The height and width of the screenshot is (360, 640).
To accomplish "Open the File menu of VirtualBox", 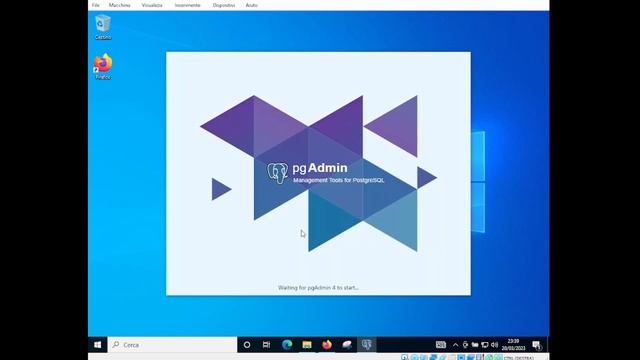I will click(x=96, y=5).
